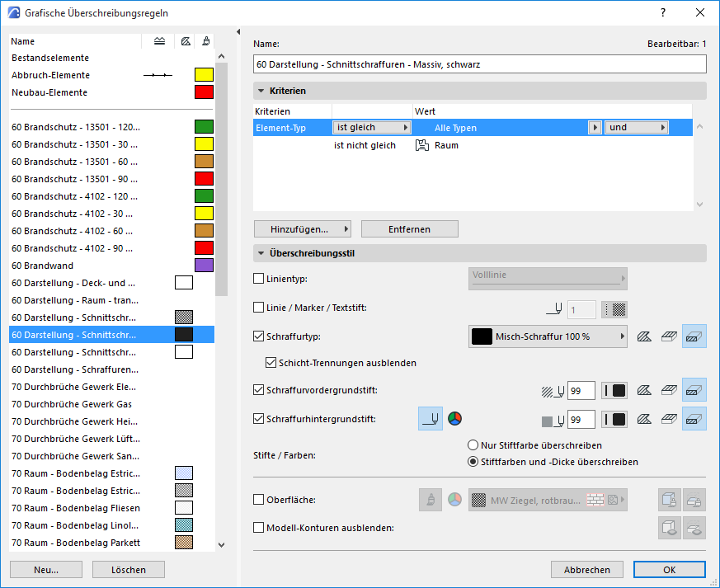Collapse the Kriterien section
720x588 pixels.
(261, 91)
